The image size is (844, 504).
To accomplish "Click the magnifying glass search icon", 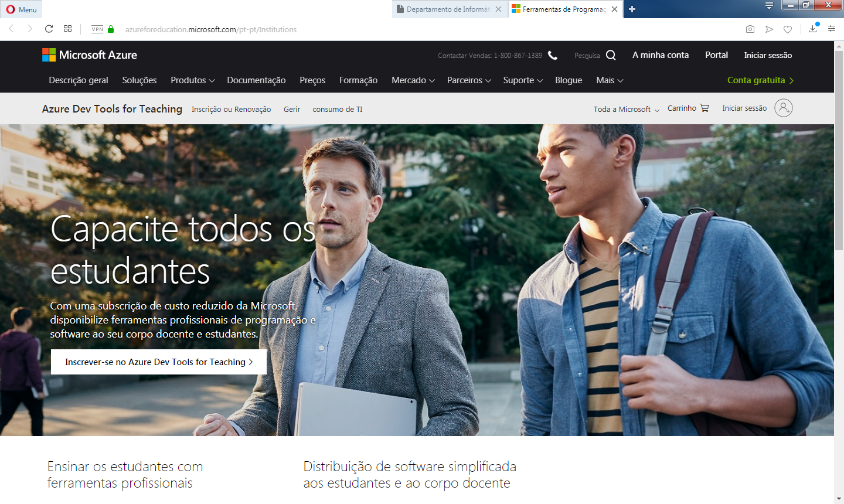I will coord(611,55).
